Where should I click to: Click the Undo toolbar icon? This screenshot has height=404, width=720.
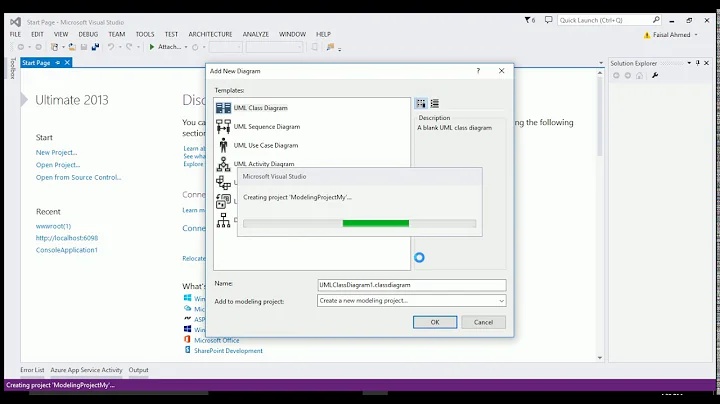tap(111, 47)
